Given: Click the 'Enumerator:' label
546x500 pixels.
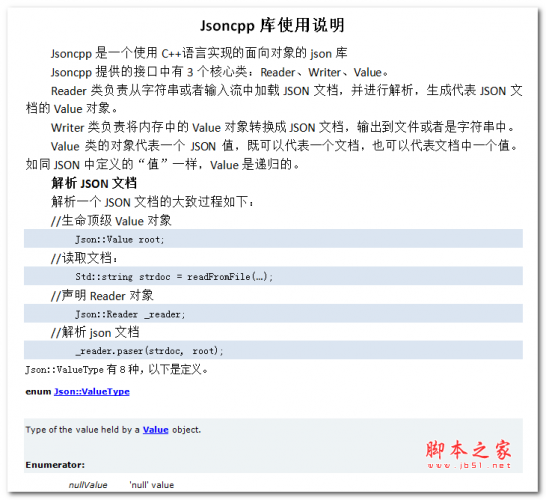Looking at the screenshot, I should [x=55, y=465].
